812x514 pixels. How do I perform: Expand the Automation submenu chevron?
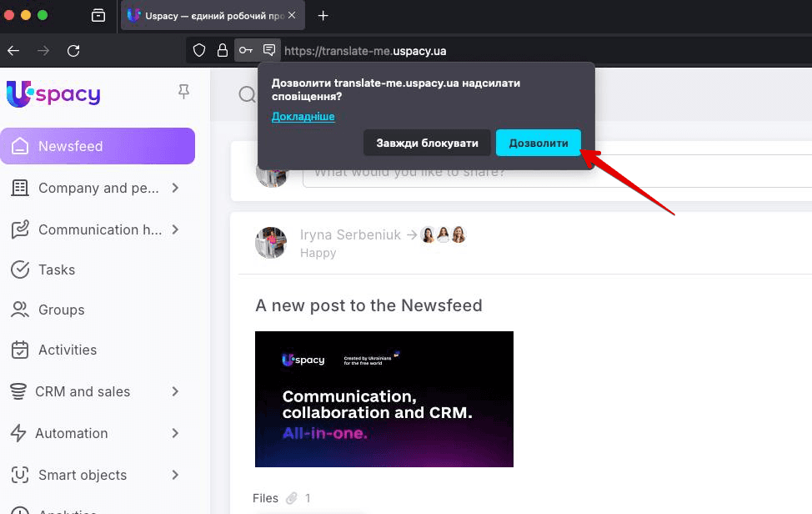(175, 433)
